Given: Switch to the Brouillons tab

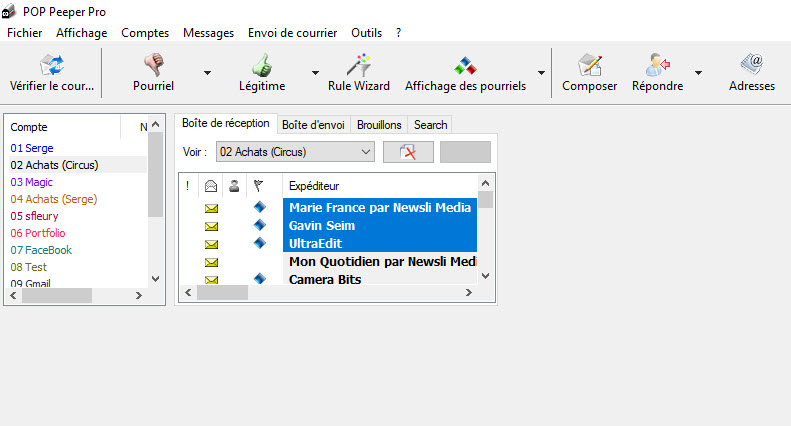Looking at the screenshot, I should click(379, 125).
